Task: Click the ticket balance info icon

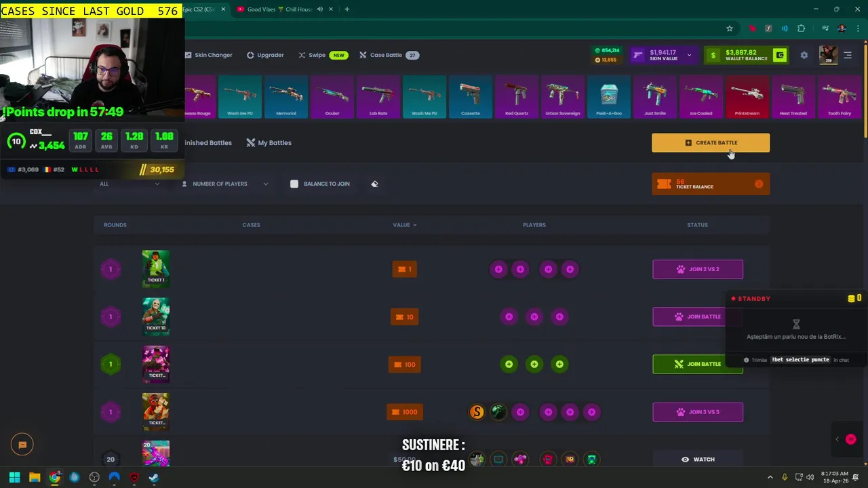Action: pyautogui.click(x=759, y=184)
